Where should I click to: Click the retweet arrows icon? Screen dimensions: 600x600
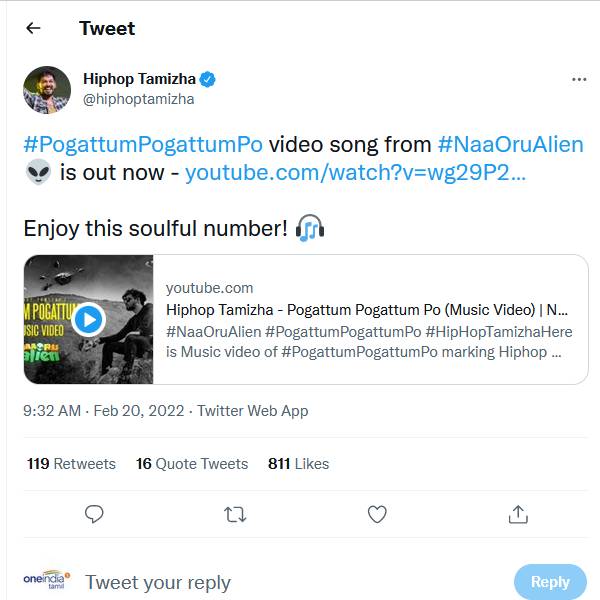(235, 514)
